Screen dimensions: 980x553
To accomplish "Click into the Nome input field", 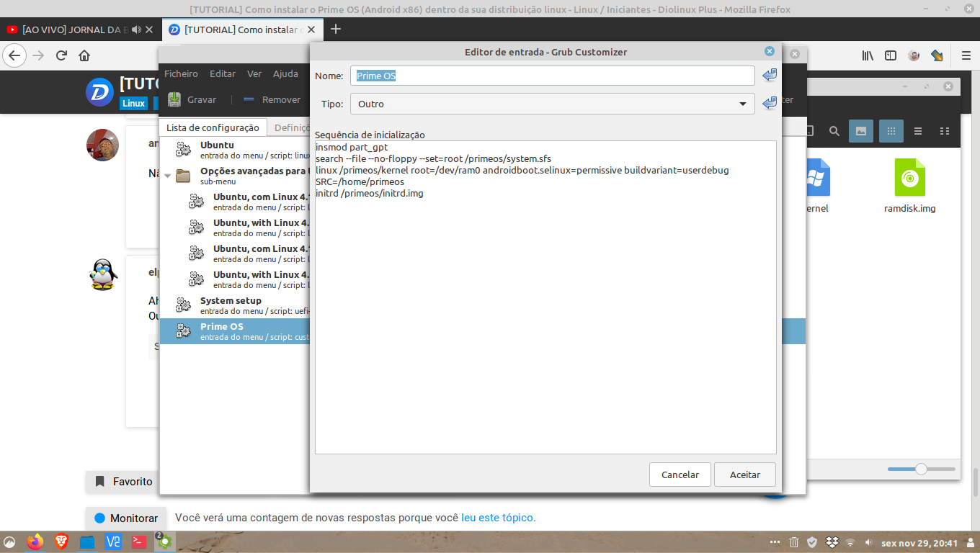I will pos(553,76).
